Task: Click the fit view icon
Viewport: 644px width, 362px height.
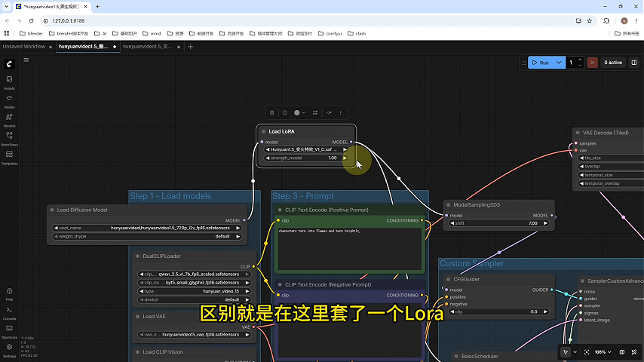Action: coord(587,352)
